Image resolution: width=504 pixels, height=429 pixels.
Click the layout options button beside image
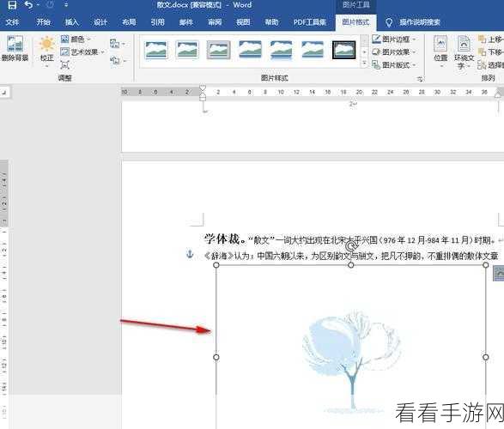pyautogui.click(x=499, y=273)
